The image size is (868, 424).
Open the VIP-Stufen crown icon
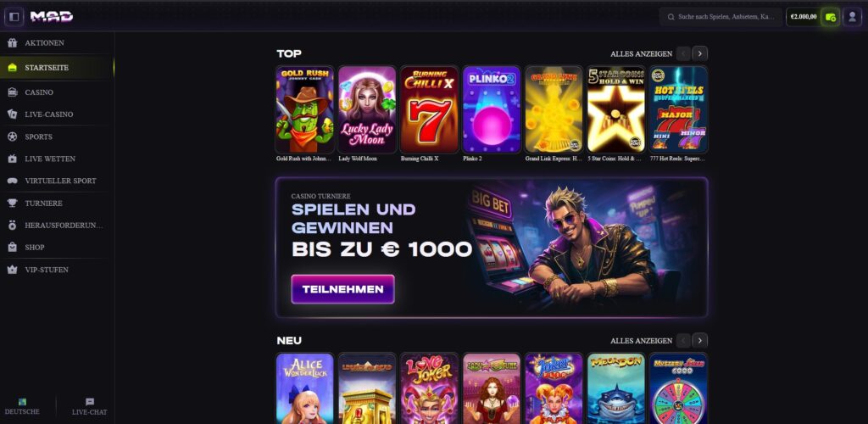coord(12,270)
